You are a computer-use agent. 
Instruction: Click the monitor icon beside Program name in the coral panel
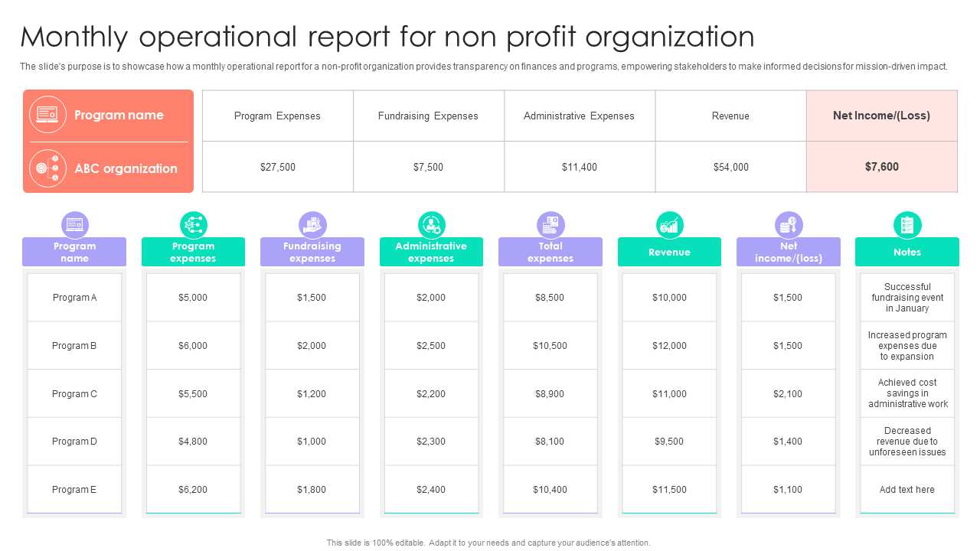47,115
